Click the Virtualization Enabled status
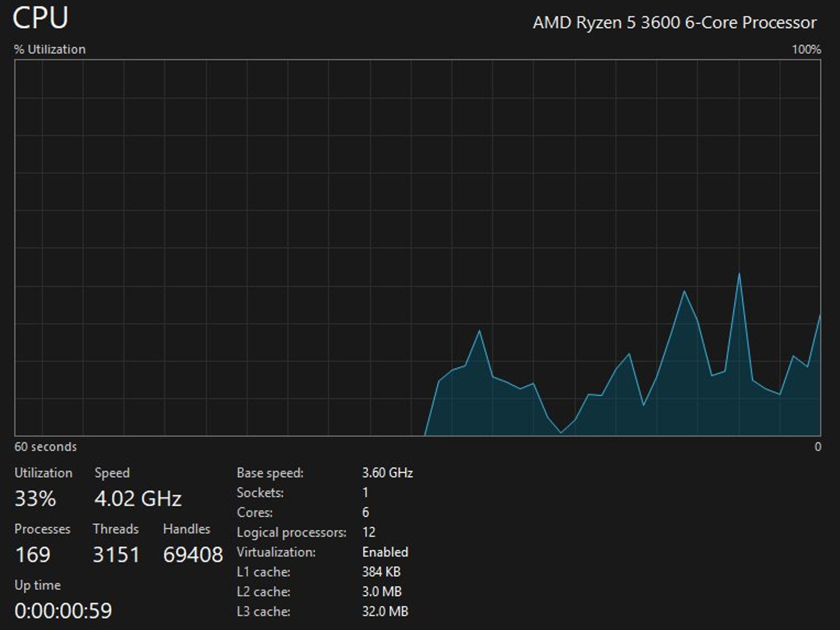This screenshot has width=840, height=630. tap(385, 552)
